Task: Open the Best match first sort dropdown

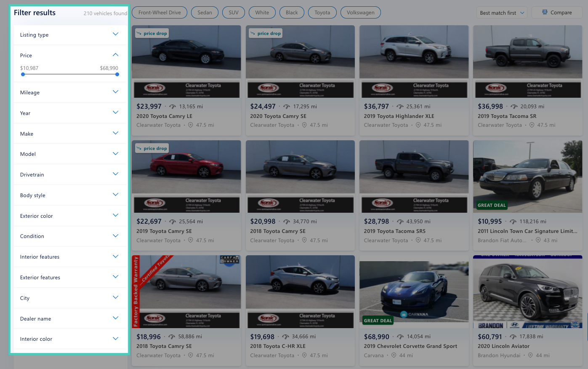Action: pyautogui.click(x=502, y=13)
